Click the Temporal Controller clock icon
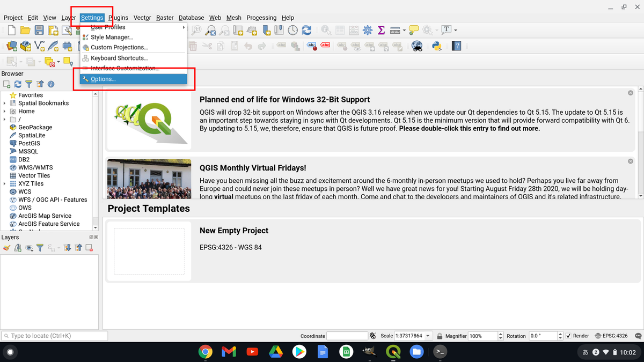The width and height of the screenshot is (644, 362). coord(292,31)
